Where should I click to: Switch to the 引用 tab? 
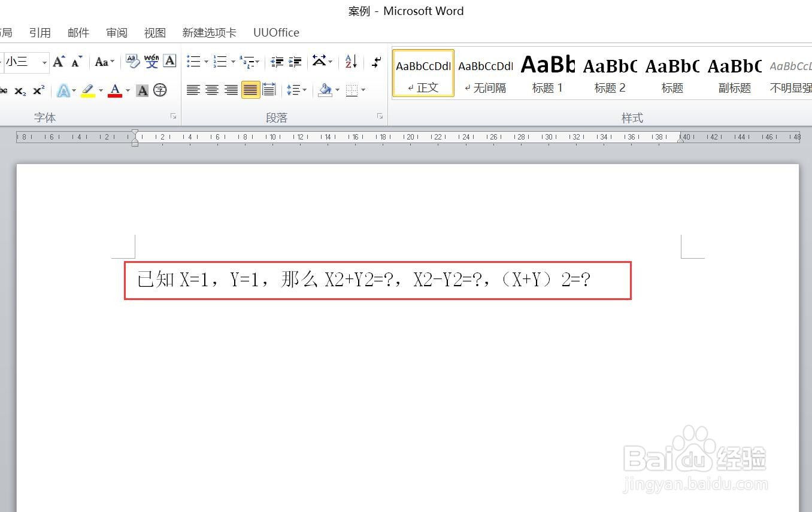(x=40, y=32)
